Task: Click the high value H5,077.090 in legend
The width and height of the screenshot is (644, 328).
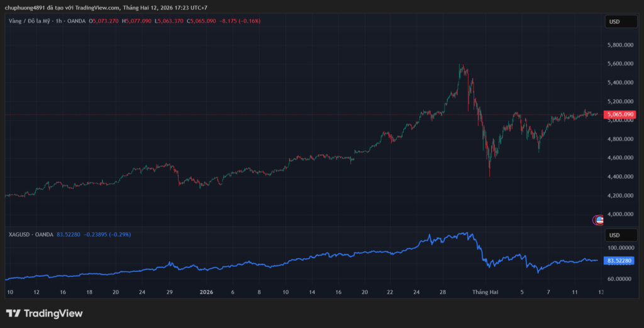Action: (138, 21)
